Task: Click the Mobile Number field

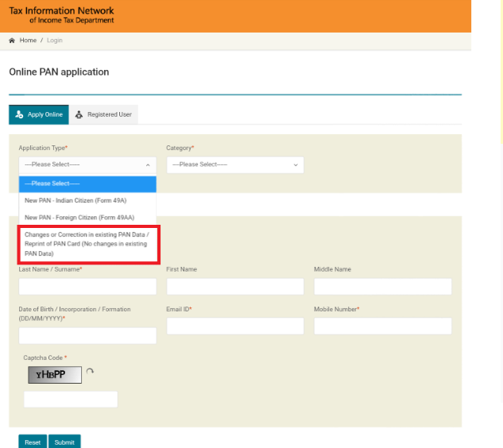Action: point(382,326)
